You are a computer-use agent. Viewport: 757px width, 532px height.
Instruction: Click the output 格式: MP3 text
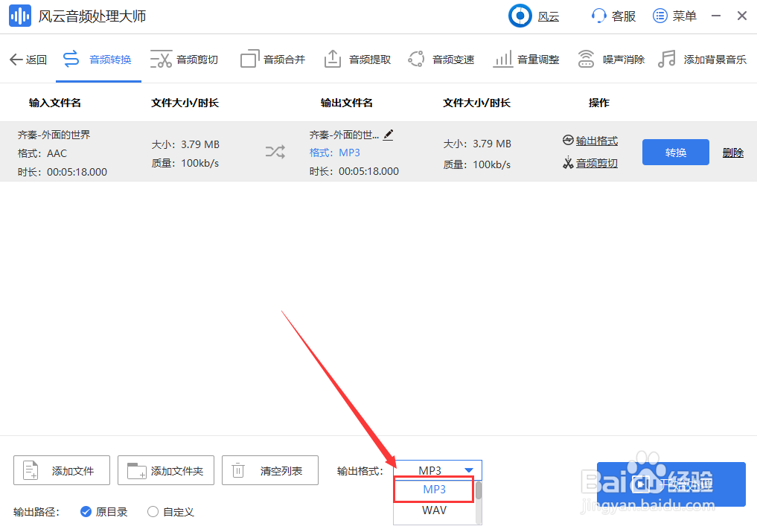[x=334, y=153]
